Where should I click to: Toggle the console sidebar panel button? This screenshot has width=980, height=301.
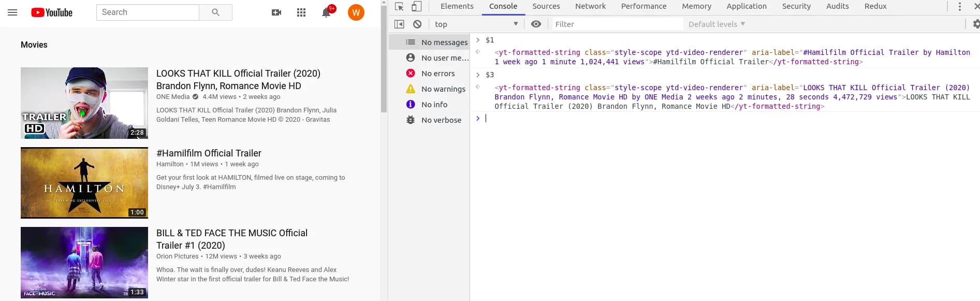[x=399, y=24]
